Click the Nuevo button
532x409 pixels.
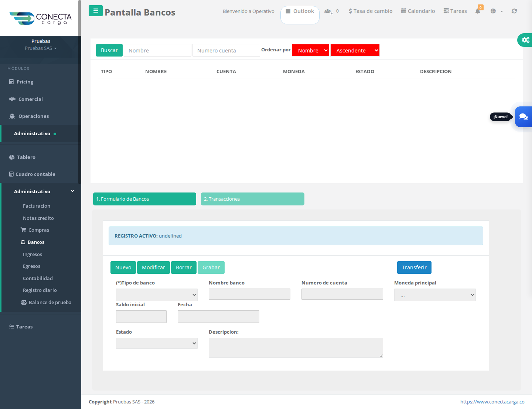[123, 267]
